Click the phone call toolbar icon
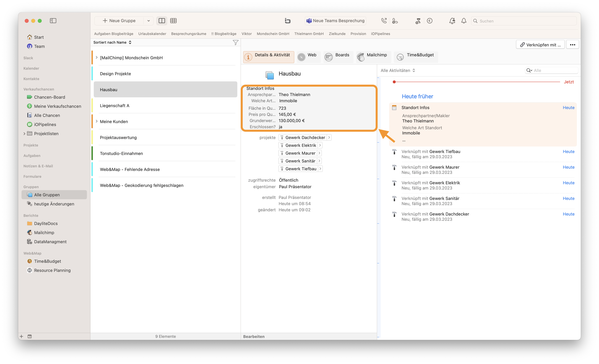 tap(384, 21)
